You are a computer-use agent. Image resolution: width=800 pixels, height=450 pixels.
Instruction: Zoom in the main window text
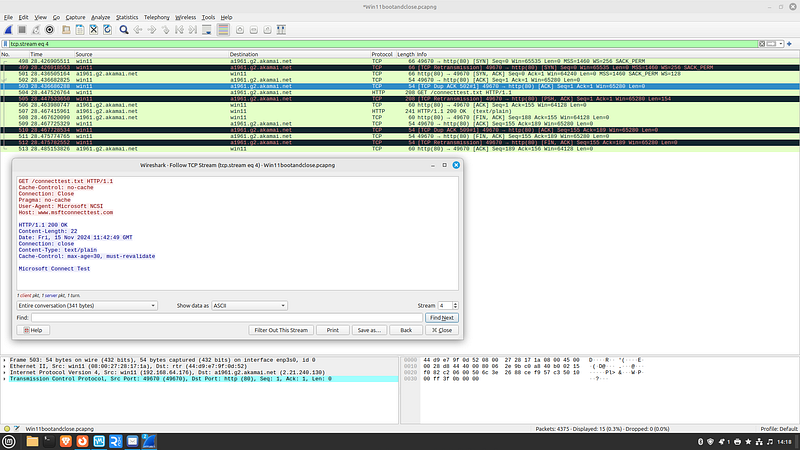coord(240,30)
